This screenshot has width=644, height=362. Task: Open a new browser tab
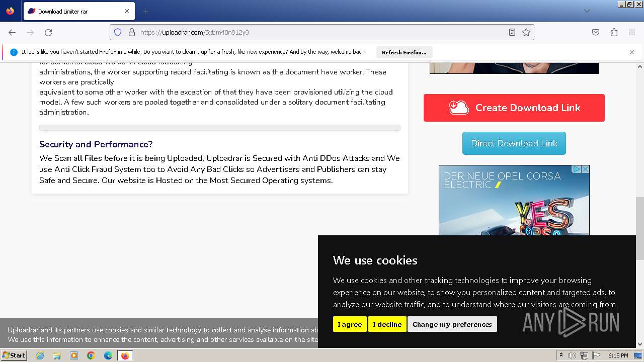(145, 11)
